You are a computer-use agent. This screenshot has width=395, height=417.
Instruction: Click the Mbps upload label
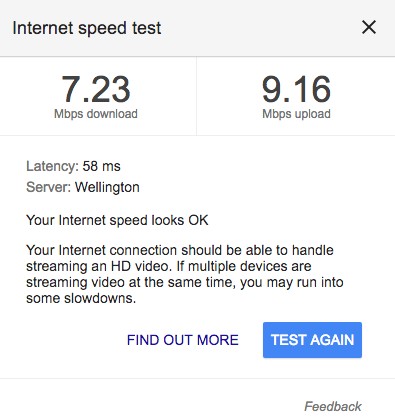[296, 114]
